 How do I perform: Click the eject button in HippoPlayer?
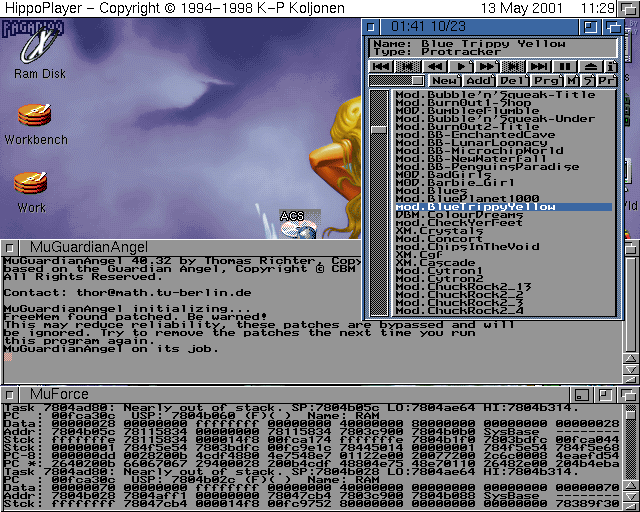591,66
